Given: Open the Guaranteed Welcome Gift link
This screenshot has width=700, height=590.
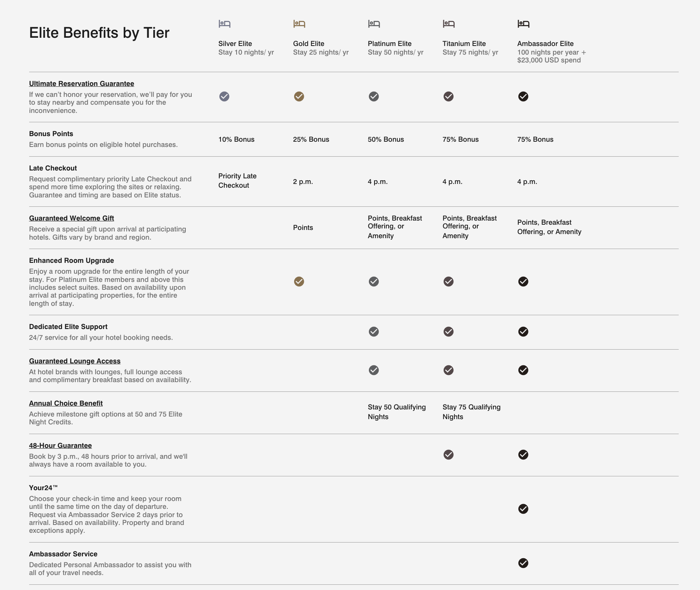Looking at the screenshot, I should (x=71, y=218).
